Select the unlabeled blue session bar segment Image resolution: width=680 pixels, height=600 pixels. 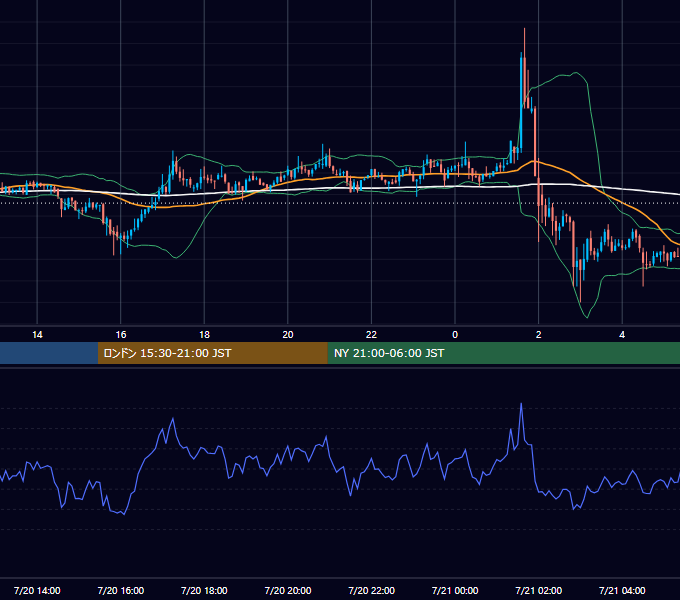49,353
